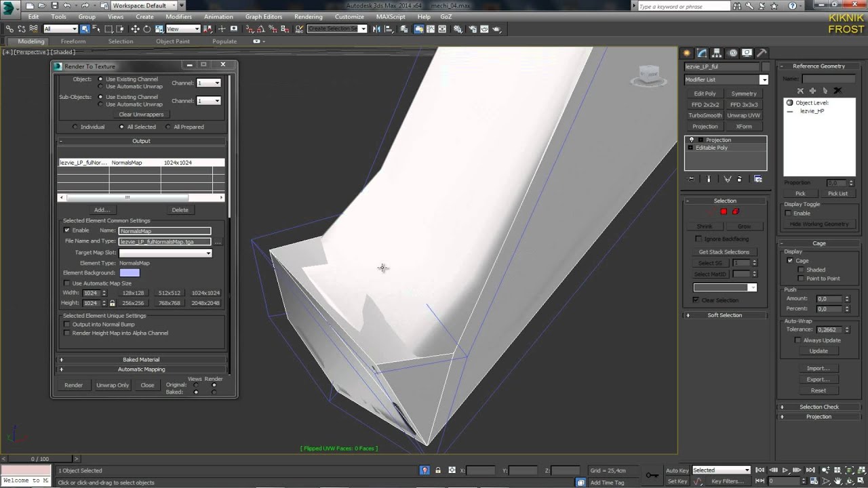Activate the Select and Rotate tool
868x488 pixels.
click(147, 29)
